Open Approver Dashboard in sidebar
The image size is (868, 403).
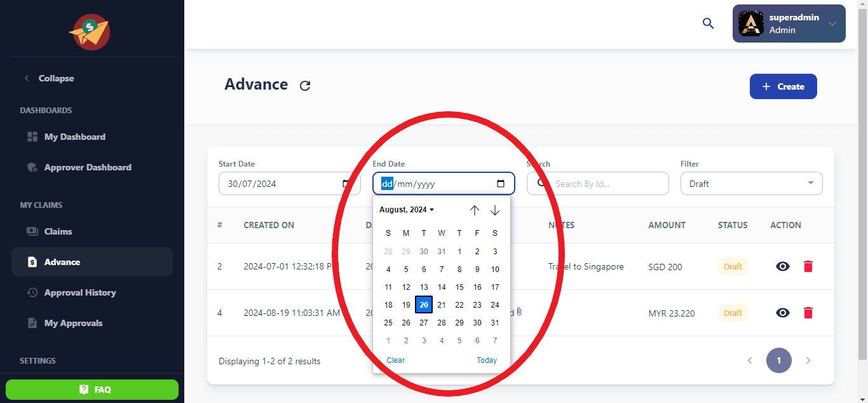pos(87,167)
